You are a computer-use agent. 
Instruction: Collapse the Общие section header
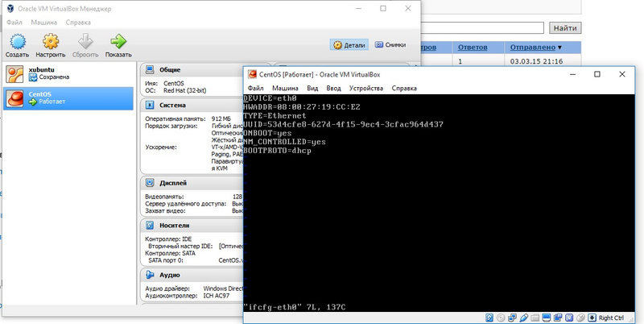click(x=170, y=70)
